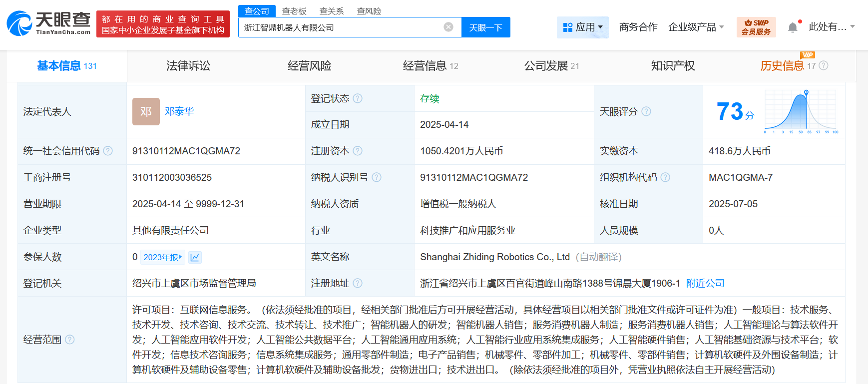Open the 商务合作 link

638,27
